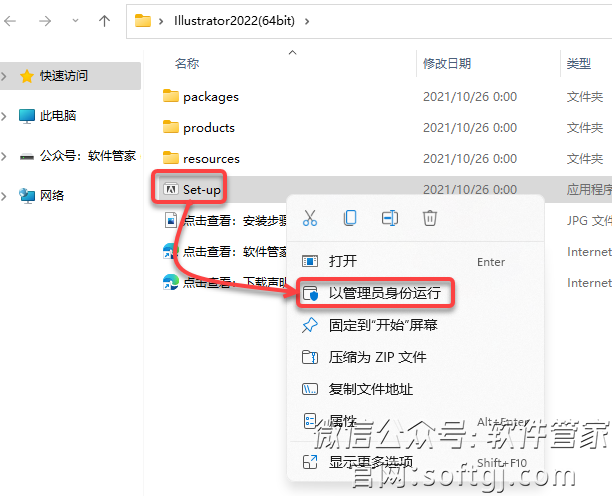
Task: Select the resources folder
Action: (x=211, y=159)
